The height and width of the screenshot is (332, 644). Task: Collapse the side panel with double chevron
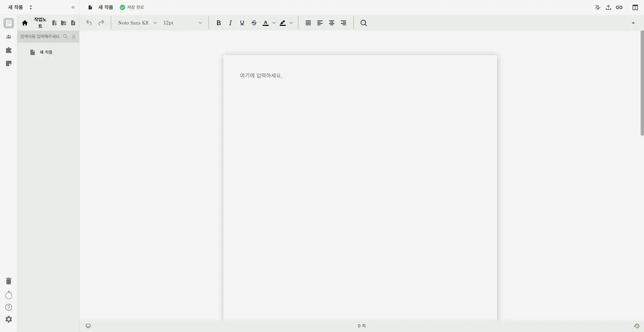[73, 7]
